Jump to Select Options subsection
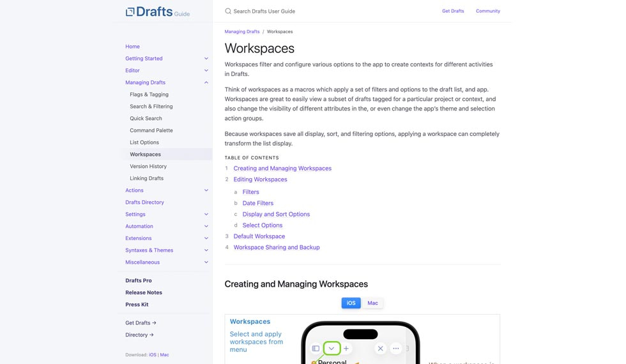626x364 pixels. tap(263, 225)
